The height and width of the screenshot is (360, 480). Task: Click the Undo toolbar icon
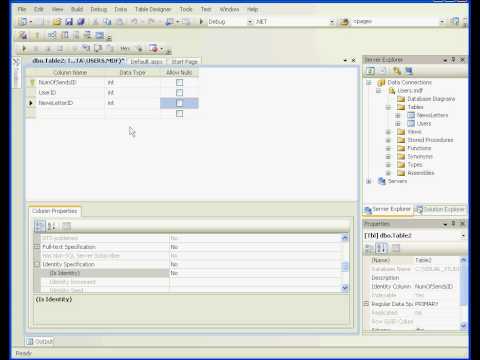[x=134, y=22]
